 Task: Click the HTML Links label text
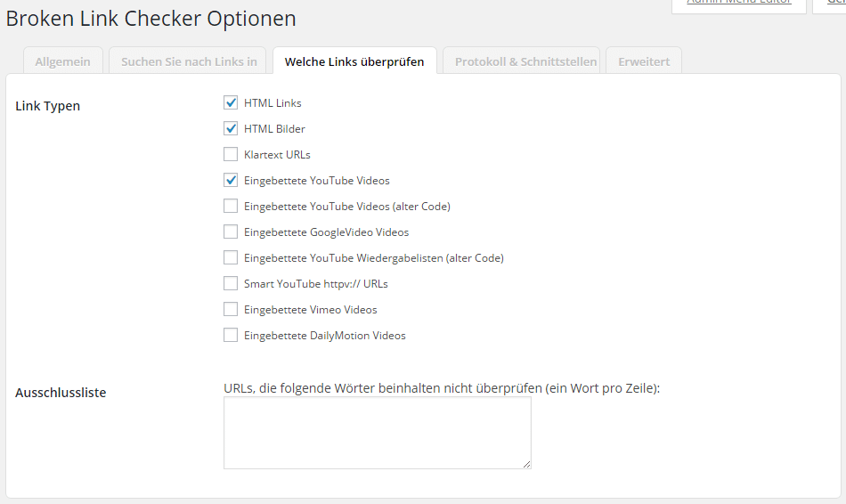point(273,103)
